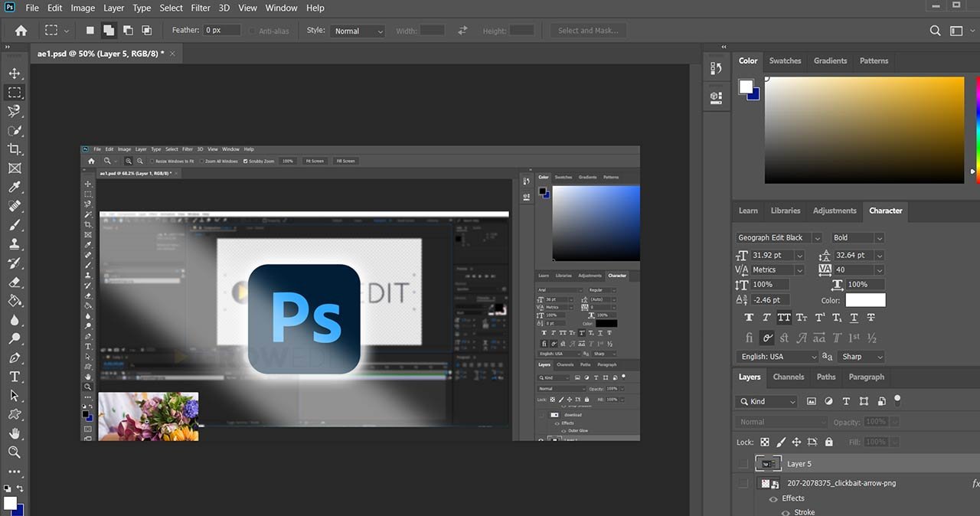
Task: Toggle Faux Italic text style
Action: tap(766, 318)
